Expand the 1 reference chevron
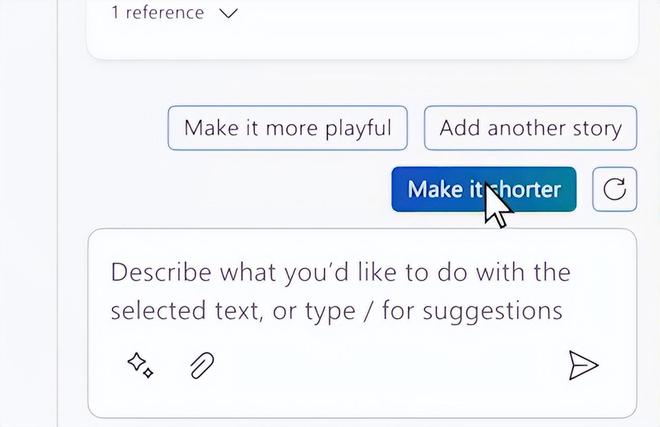This screenshot has height=427, width=660. pyautogui.click(x=228, y=14)
